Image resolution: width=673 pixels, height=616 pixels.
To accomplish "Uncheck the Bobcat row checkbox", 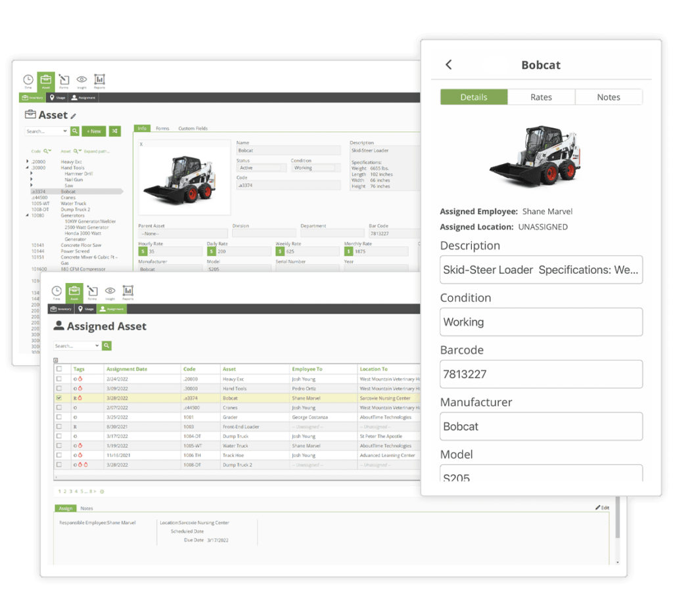I will [x=58, y=398].
